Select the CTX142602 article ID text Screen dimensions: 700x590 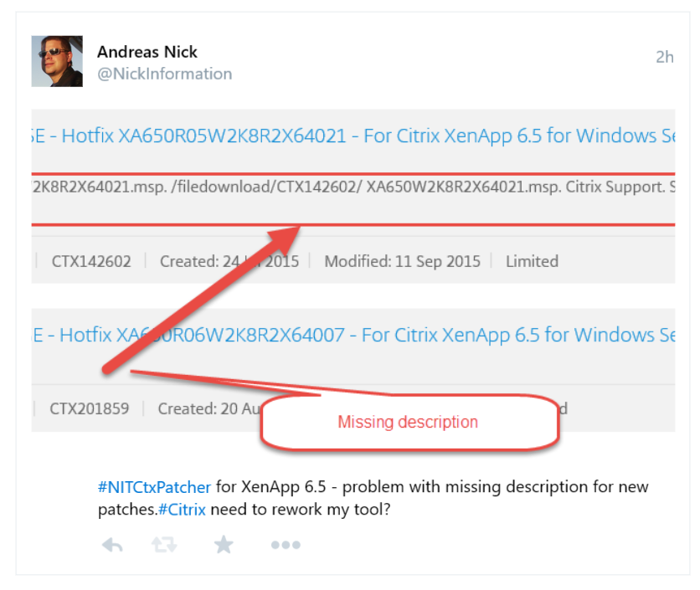(x=91, y=261)
